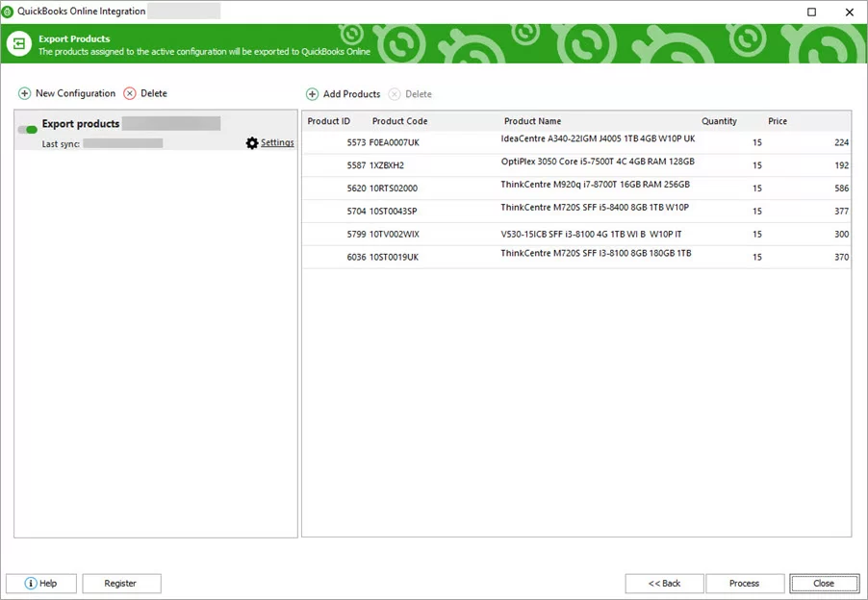Click the Settings gear icon

click(252, 143)
